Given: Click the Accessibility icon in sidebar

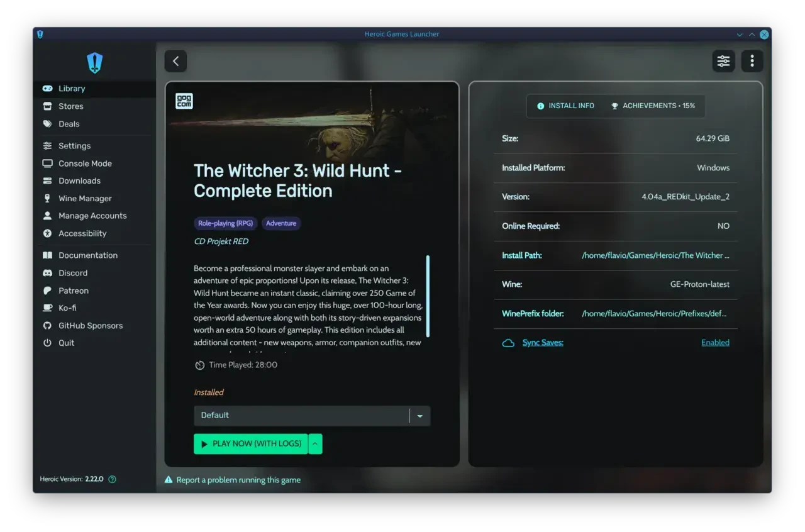Looking at the screenshot, I should (x=47, y=233).
